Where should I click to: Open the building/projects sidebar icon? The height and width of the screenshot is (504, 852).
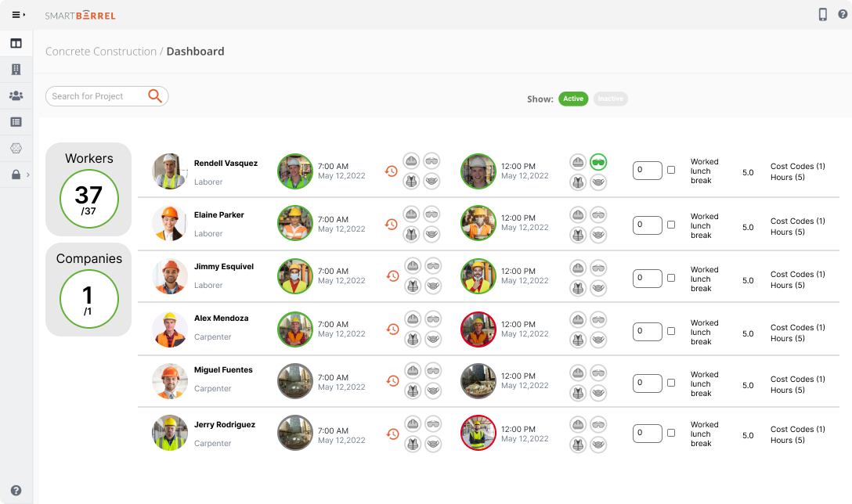pyautogui.click(x=16, y=70)
